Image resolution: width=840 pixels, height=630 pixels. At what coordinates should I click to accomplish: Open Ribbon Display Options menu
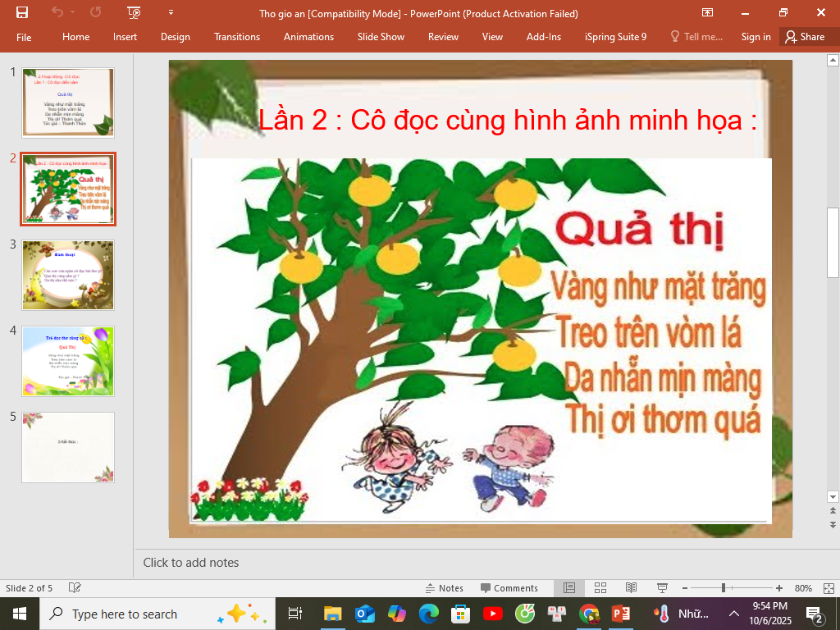click(707, 12)
